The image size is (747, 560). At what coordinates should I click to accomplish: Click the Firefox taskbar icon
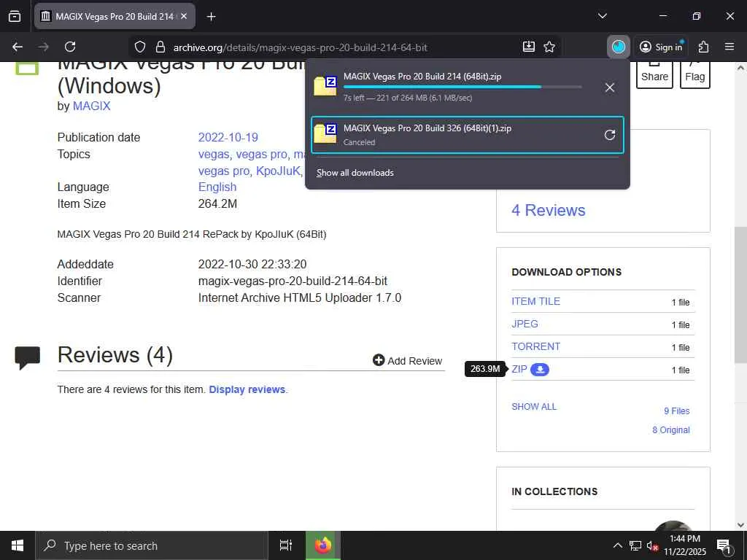[323, 545]
